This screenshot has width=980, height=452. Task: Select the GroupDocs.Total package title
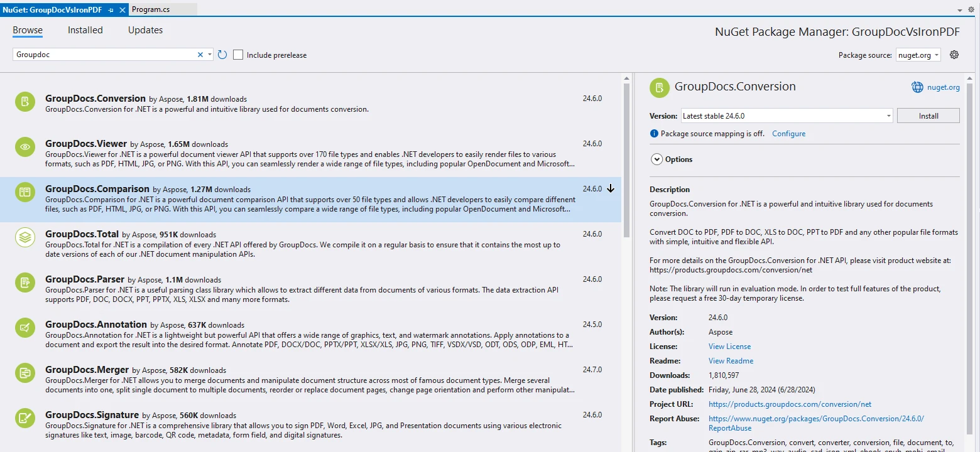pos(82,234)
